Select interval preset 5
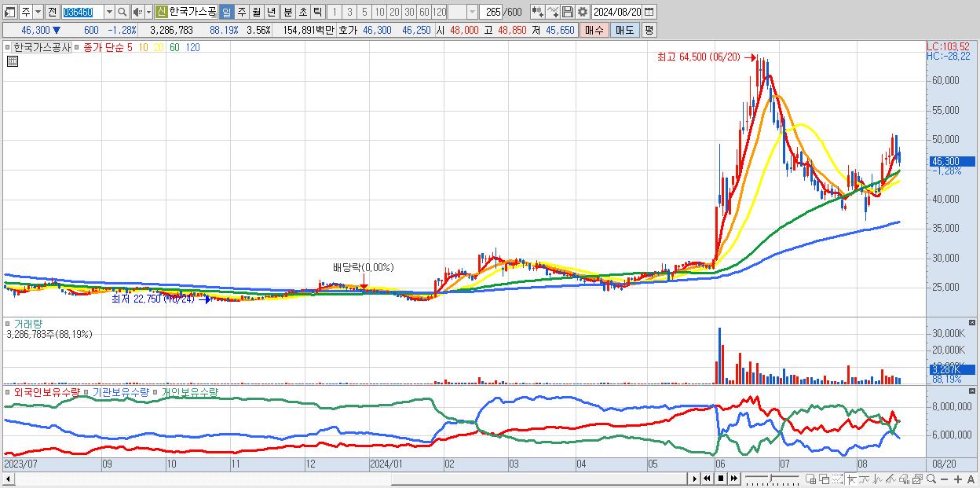This screenshot has height=488, width=980. pyautogui.click(x=364, y=12)
